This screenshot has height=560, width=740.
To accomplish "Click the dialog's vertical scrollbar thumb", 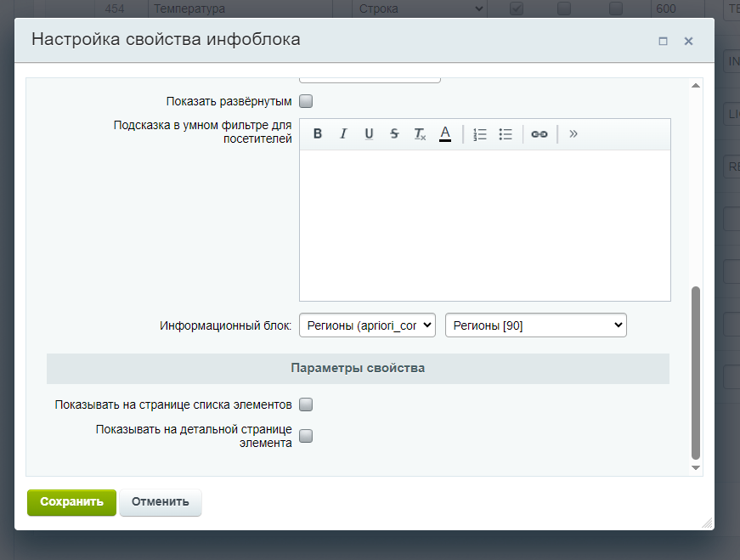I will [696, 372].
